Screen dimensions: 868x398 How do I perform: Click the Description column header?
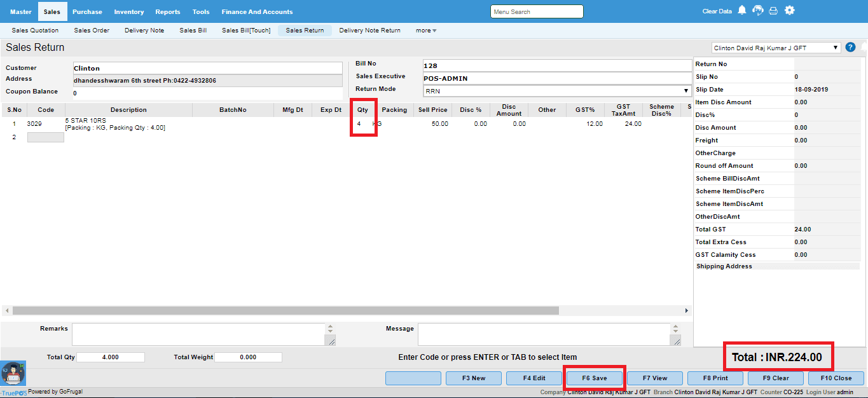[128, 110]
